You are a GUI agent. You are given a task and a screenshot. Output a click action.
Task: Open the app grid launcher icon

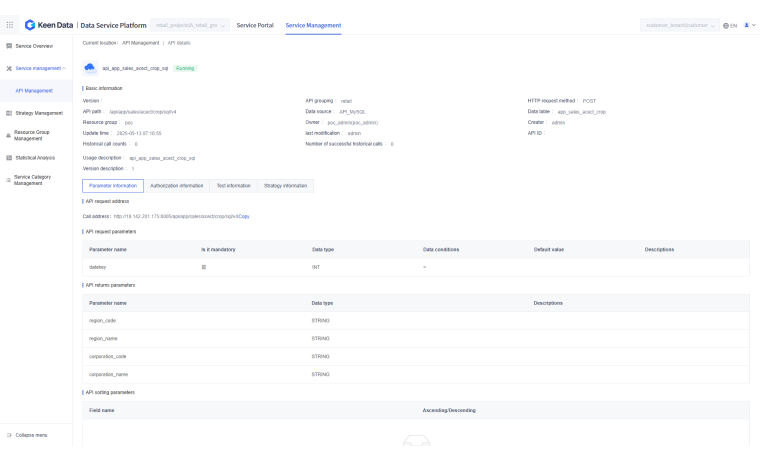click(10, 25)
